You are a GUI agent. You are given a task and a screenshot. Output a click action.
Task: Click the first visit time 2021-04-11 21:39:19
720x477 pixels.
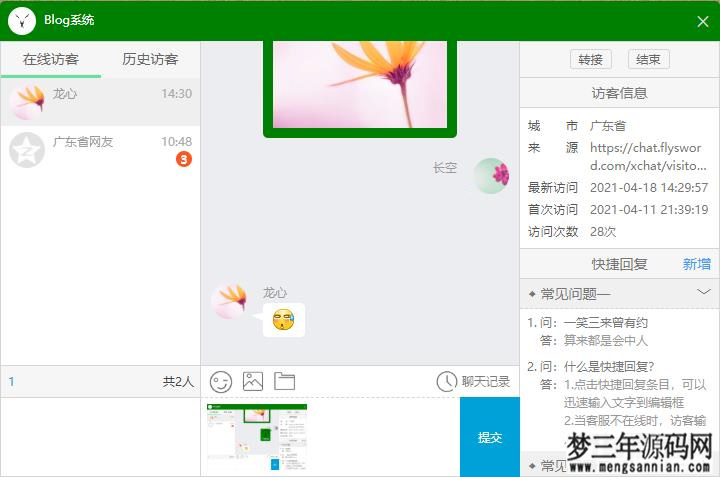click(649, 209)
